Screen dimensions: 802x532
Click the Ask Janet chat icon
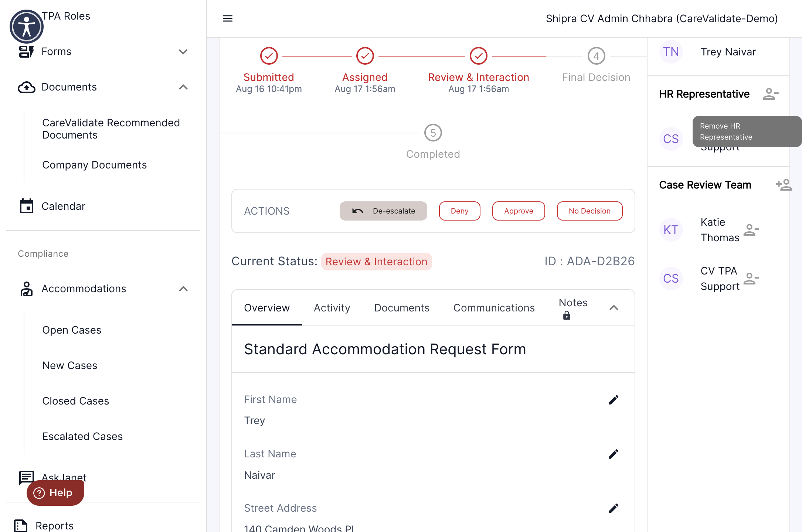click(26, 477)
